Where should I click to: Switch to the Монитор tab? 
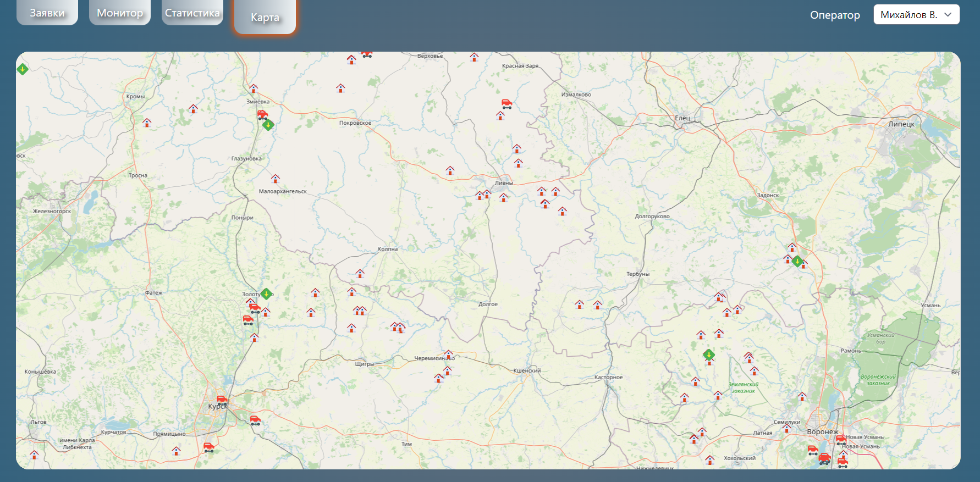120,13
